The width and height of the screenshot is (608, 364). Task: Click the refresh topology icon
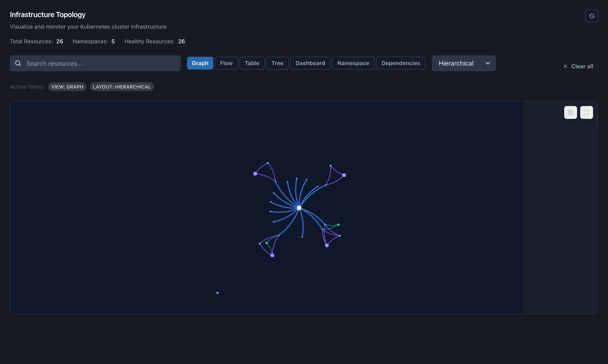591,16
